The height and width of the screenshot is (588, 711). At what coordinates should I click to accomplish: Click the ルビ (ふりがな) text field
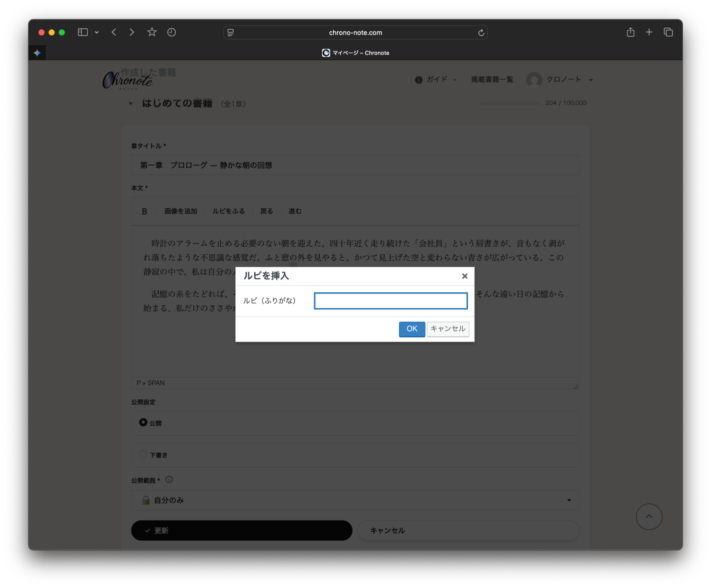pos(391,301)
